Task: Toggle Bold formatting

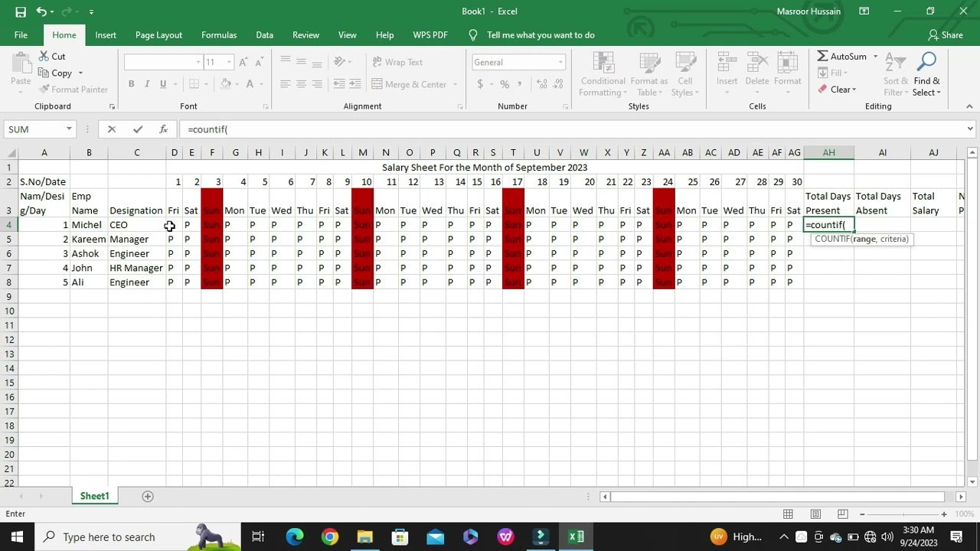Action: click(131, 84)
